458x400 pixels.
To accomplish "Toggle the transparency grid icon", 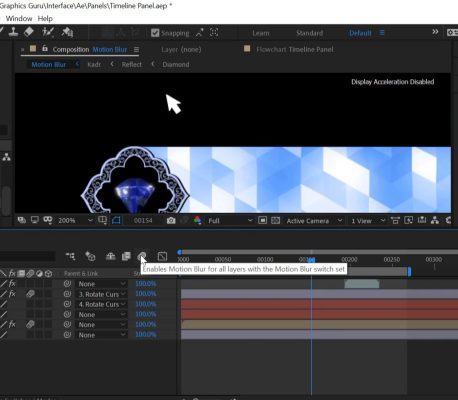I will pyautogui.click(x=275, y=220).
